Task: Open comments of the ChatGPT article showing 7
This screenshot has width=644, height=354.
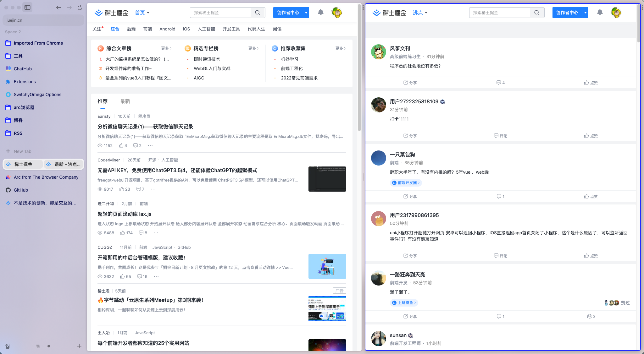Action: pos(140,189)
